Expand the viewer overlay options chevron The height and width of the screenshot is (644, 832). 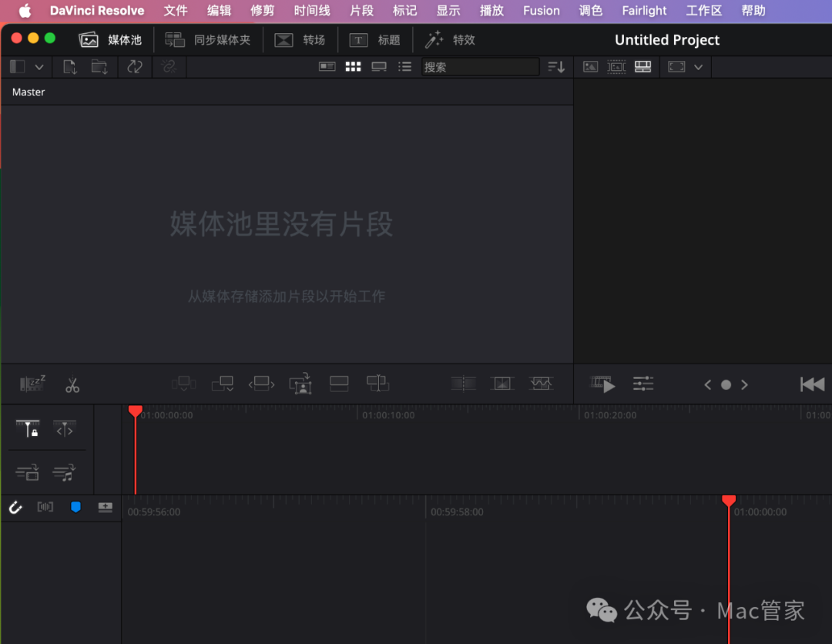[x=698, y=67]
